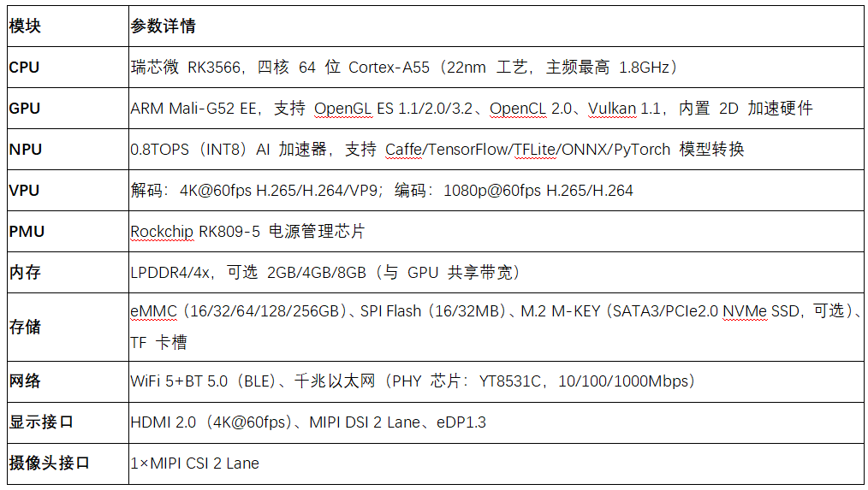868x490 pixels.
Task: Select the CPU row label
Action: click(x=24, y=68)
